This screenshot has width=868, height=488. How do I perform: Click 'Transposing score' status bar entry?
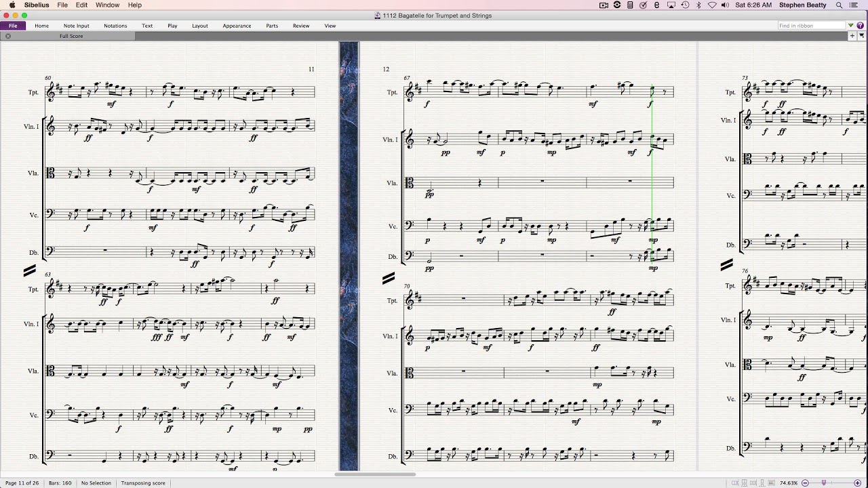(143, 483)
